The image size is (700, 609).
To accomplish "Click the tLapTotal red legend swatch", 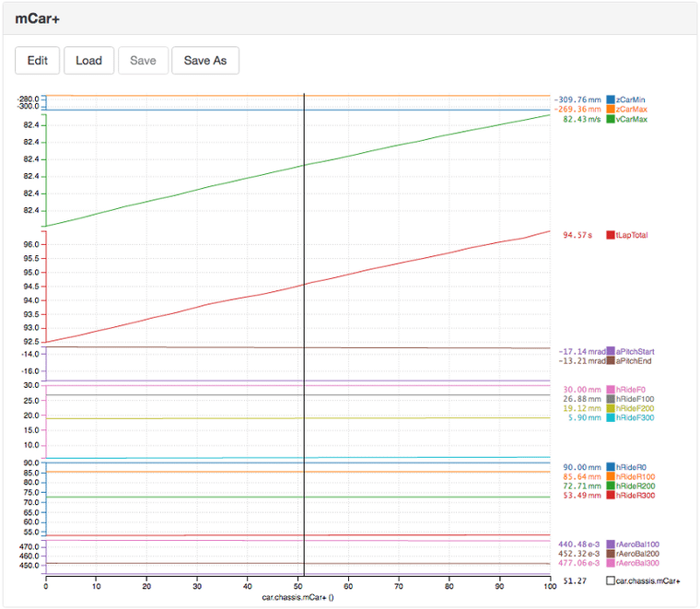I will 610,235.
